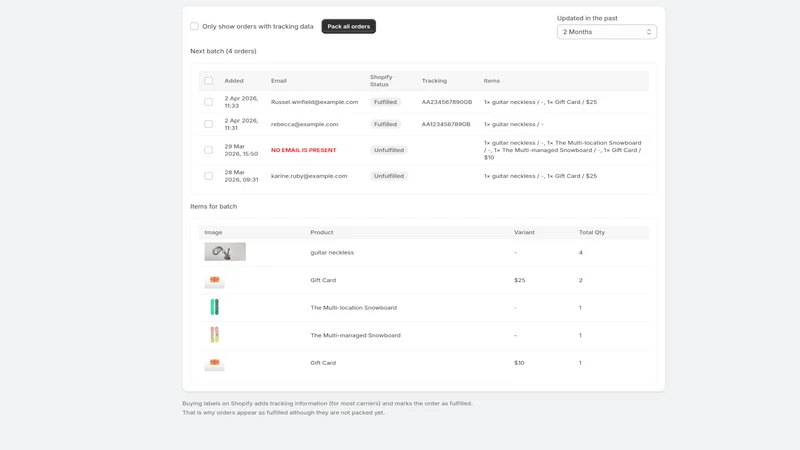Click karine.ruby@example.com email cell
The width and height of the screenshot is (800, 450).
click(309, 176)
